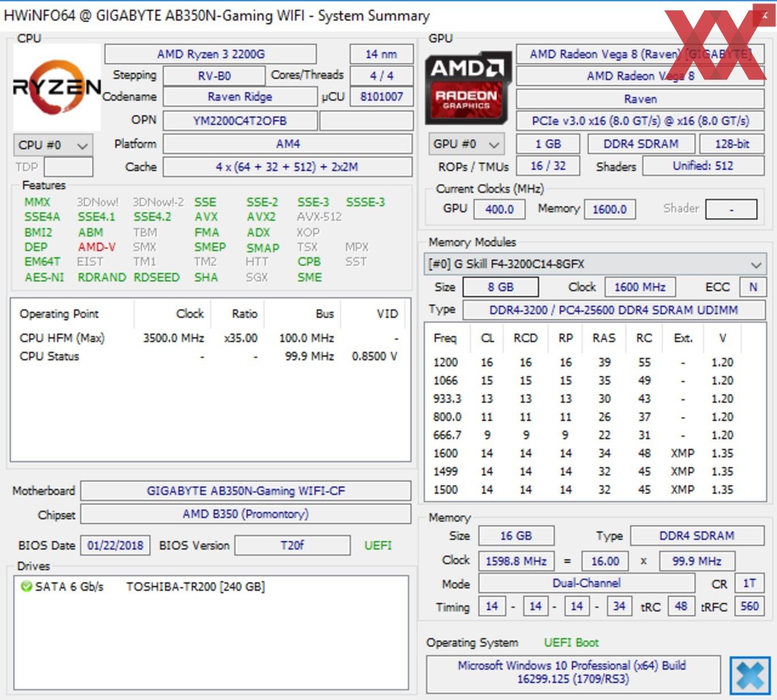The height and width of the screenshot is (700, 777).
Task: Click the PCIe v3.0 x16 bus field
Action: (x=640, y=121)
